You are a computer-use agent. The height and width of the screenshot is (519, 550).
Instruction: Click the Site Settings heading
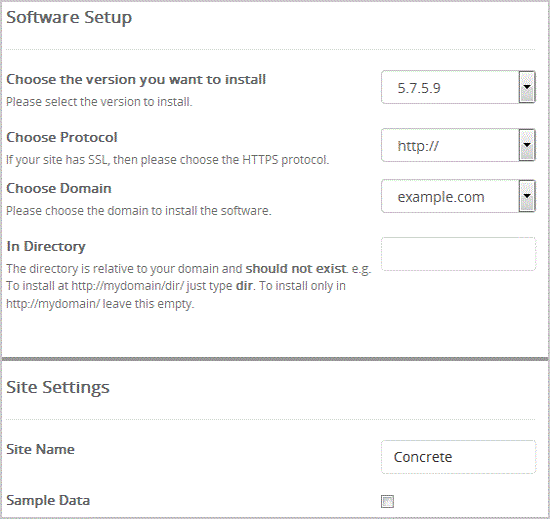[58, 388]
